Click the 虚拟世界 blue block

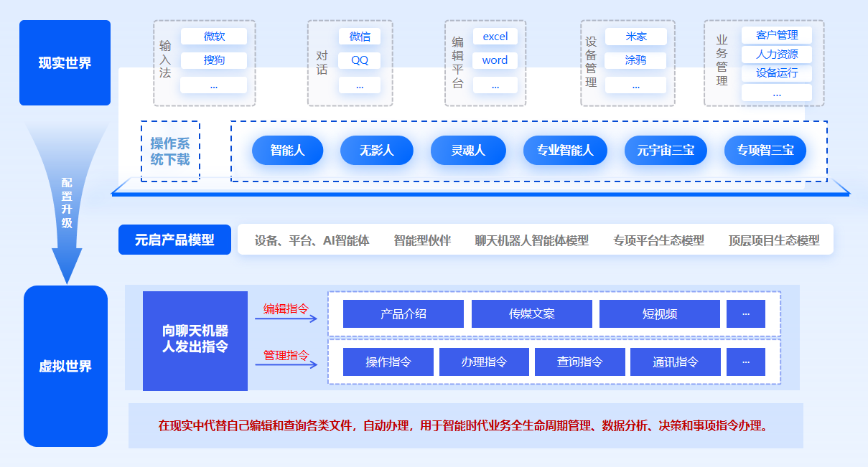(65, 367)
